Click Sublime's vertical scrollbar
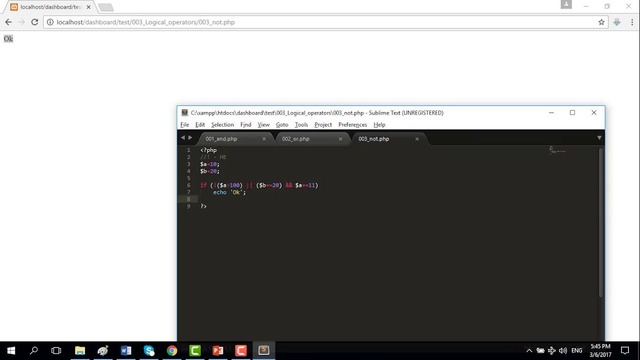 601,222
